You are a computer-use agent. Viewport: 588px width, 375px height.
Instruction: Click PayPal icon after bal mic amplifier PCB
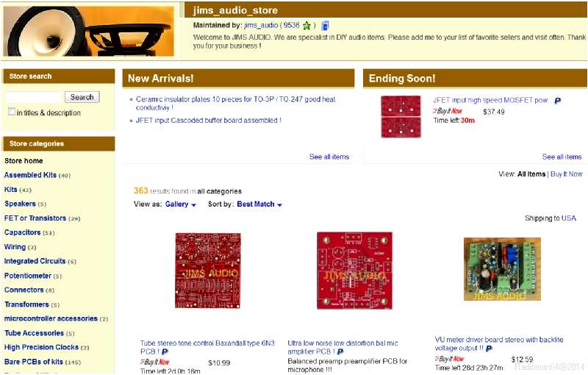tap(340, 351)
